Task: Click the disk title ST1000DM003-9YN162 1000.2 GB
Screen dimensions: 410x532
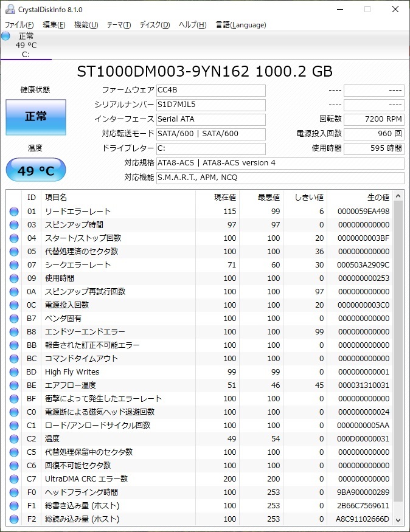Action: 204,72
